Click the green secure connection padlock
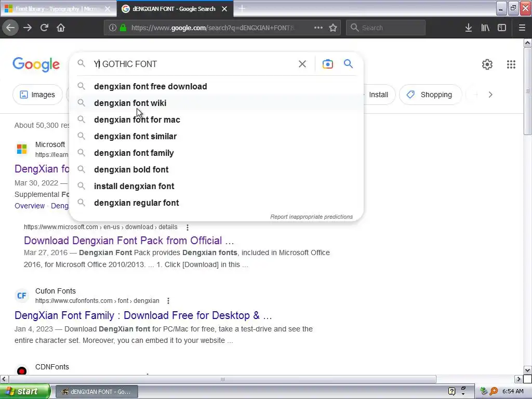Viewport: 532px width, 399px height. (x=123, y=28)
